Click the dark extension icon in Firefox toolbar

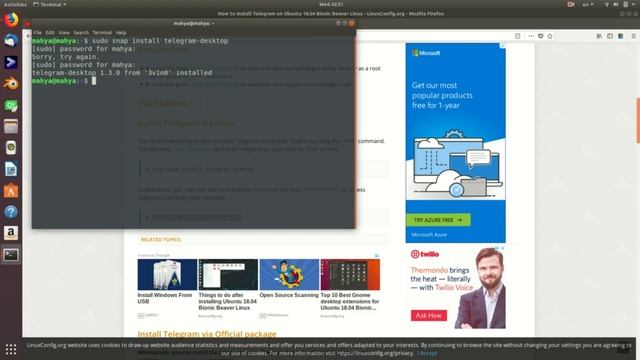click(x=620, y=36)
